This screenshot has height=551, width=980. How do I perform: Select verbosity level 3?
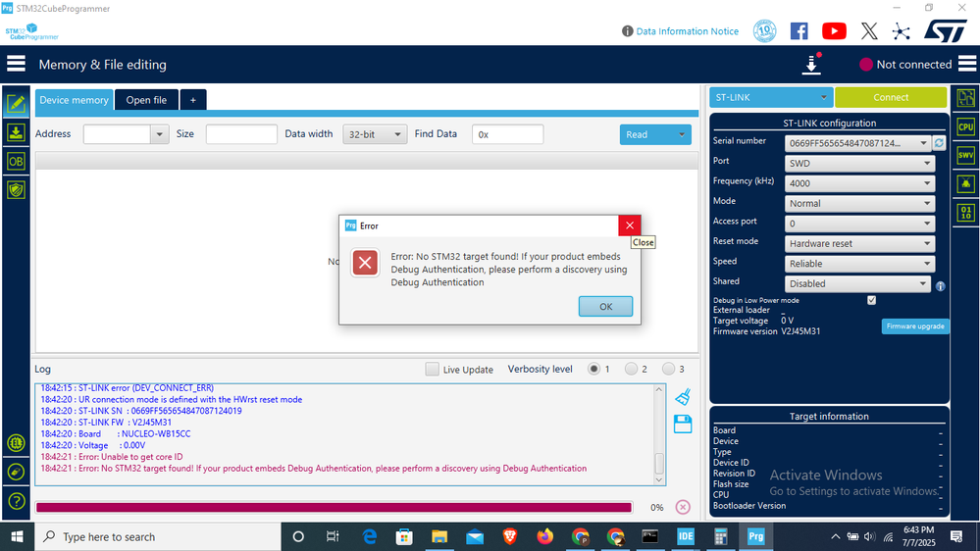[x=669, y=370]
